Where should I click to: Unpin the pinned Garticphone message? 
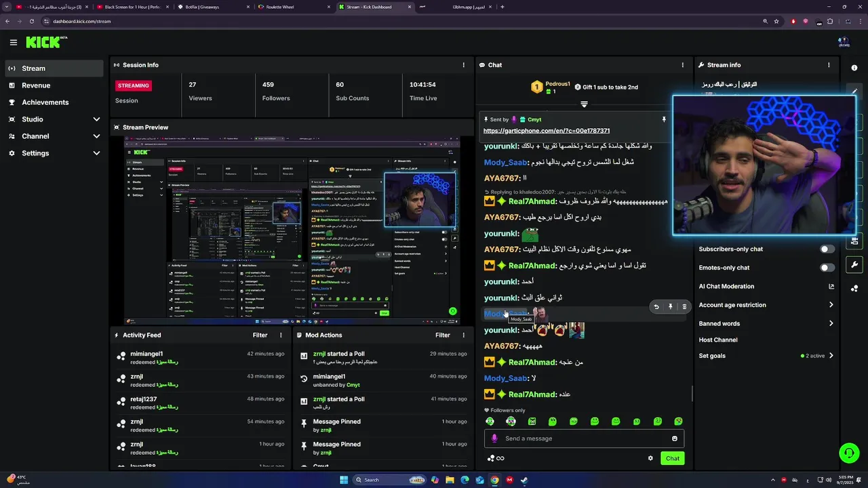pos(664,119)
